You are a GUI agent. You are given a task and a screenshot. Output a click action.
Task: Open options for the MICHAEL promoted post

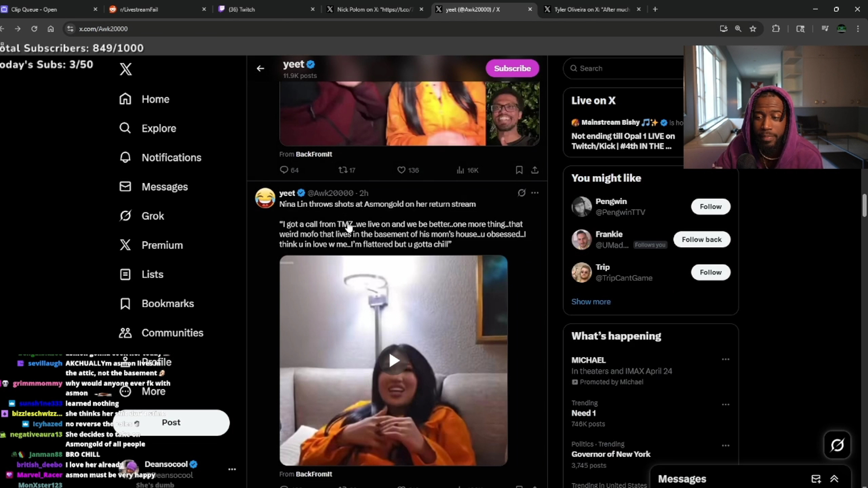pyautogui.click(x=726, y=359)
